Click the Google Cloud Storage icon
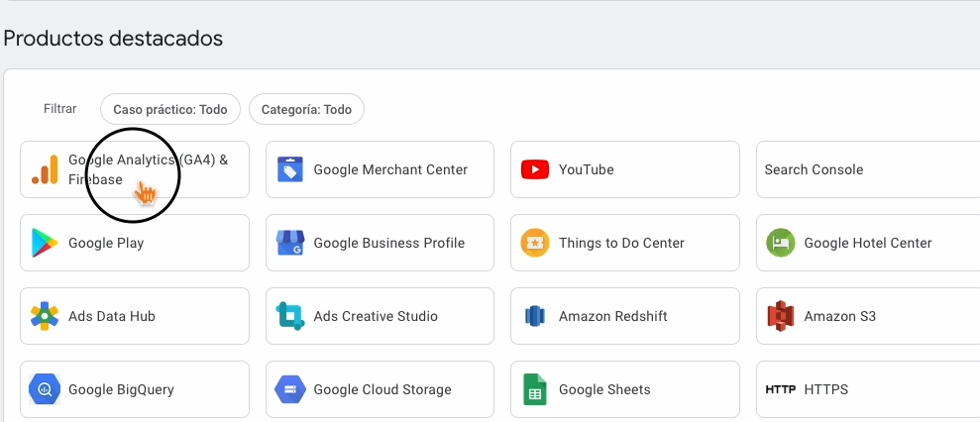Screen dimensions: 980x422 289,389
